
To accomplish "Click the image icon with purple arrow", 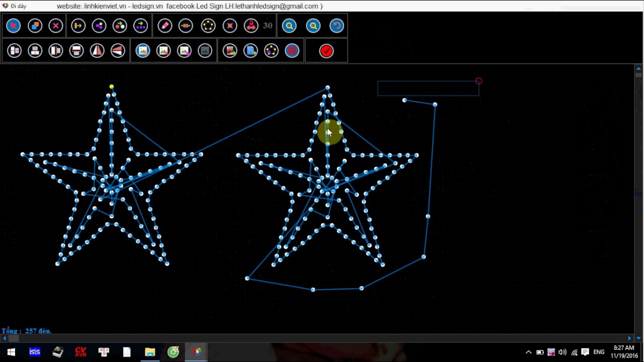I will coord(184,51).
